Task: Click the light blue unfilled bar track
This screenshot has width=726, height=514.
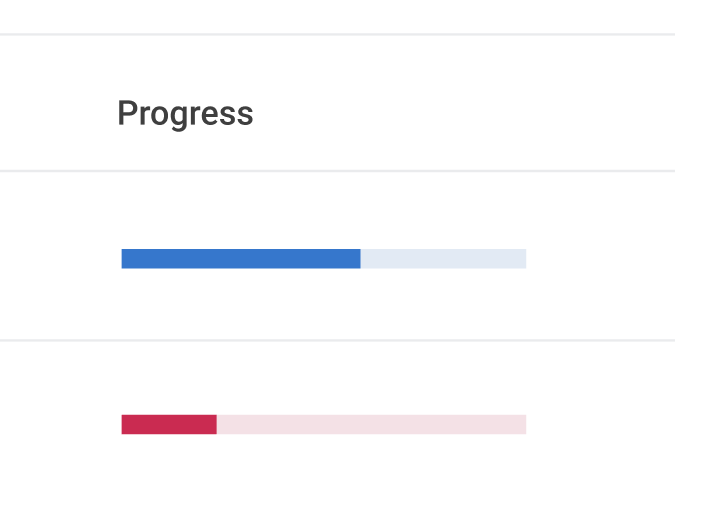Action: pos(443,258)
